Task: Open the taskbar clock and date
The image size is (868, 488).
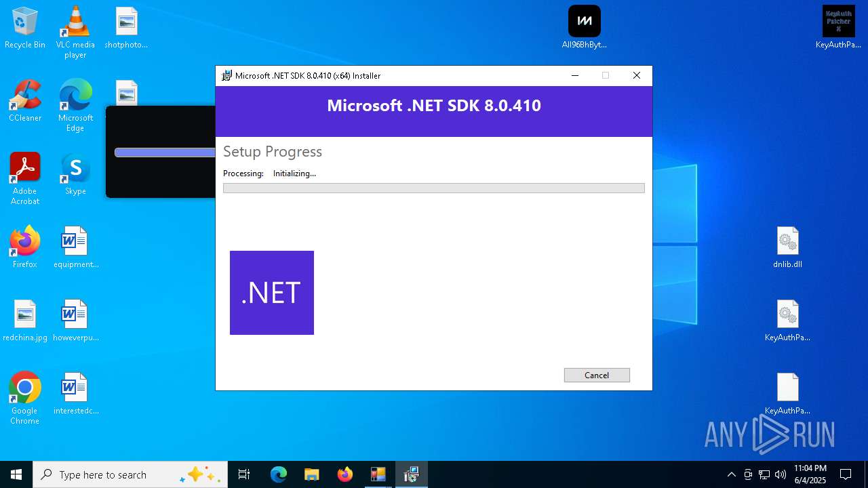Action: pyautogui.click(x=810, y=474)
